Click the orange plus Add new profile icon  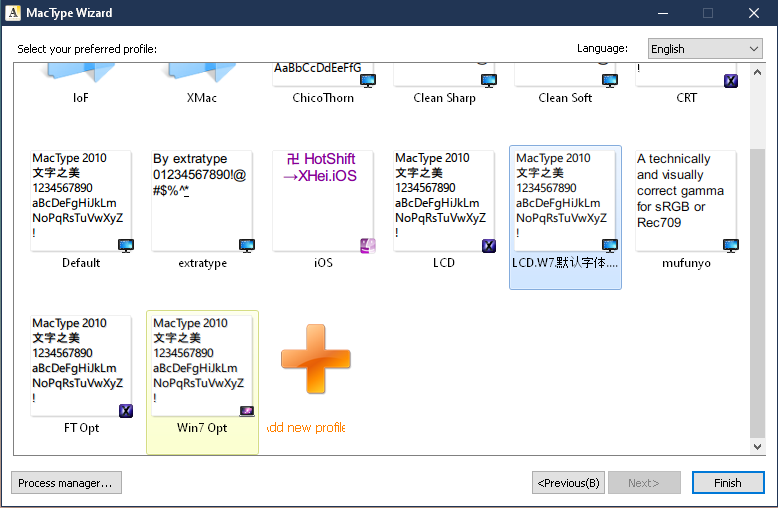click(316, 359)
